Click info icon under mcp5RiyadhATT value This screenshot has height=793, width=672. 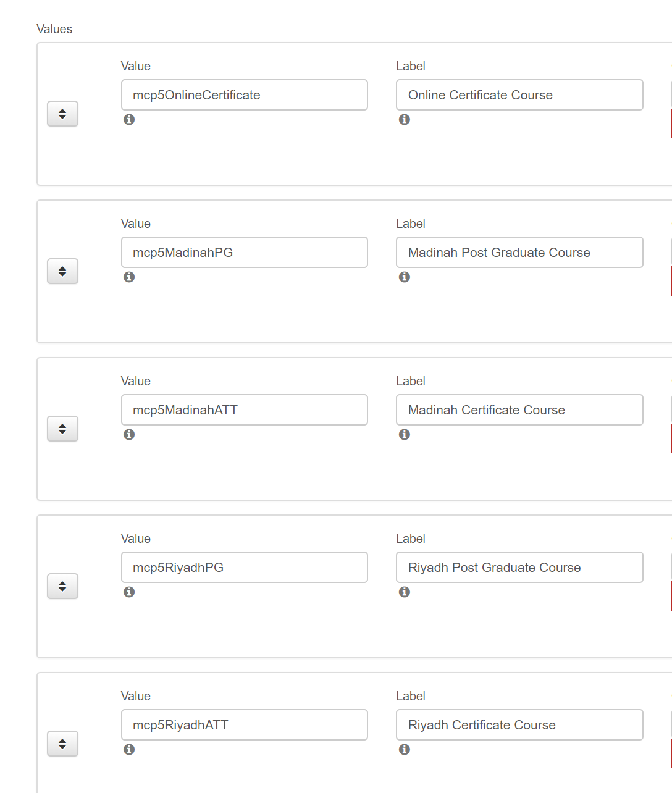129,749
